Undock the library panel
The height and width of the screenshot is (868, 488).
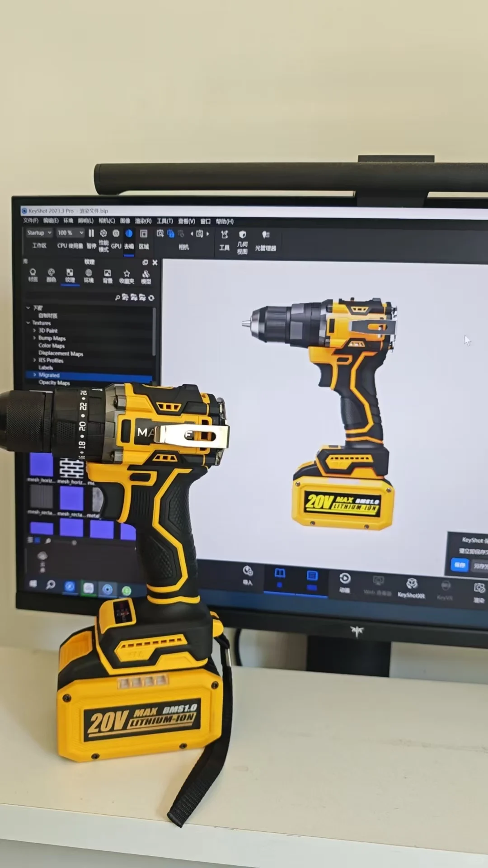click(x=145, y=262)
